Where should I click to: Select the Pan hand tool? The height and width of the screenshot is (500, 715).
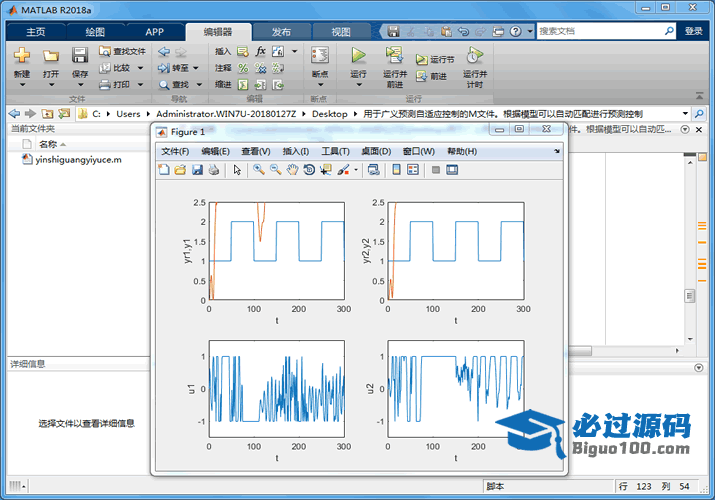click(x=292, y=170)
